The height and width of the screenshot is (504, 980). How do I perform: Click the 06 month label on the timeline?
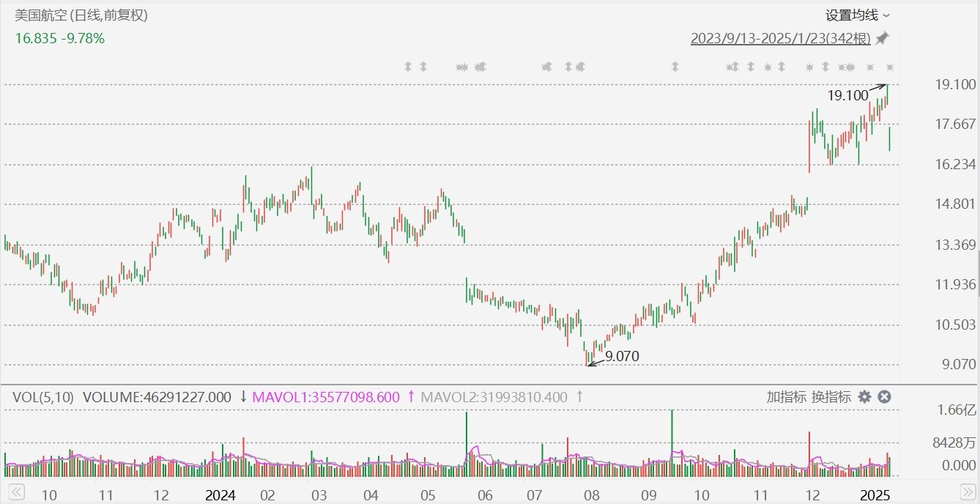point(483,495)
